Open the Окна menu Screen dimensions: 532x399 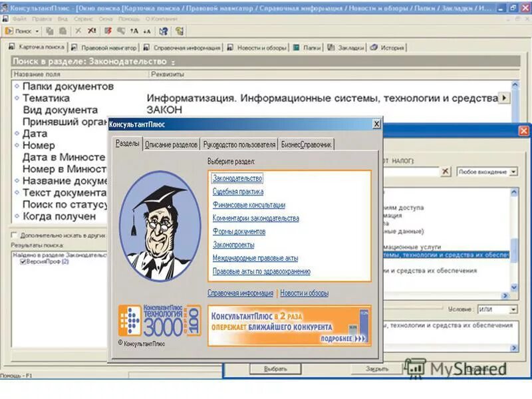(106, 19)
